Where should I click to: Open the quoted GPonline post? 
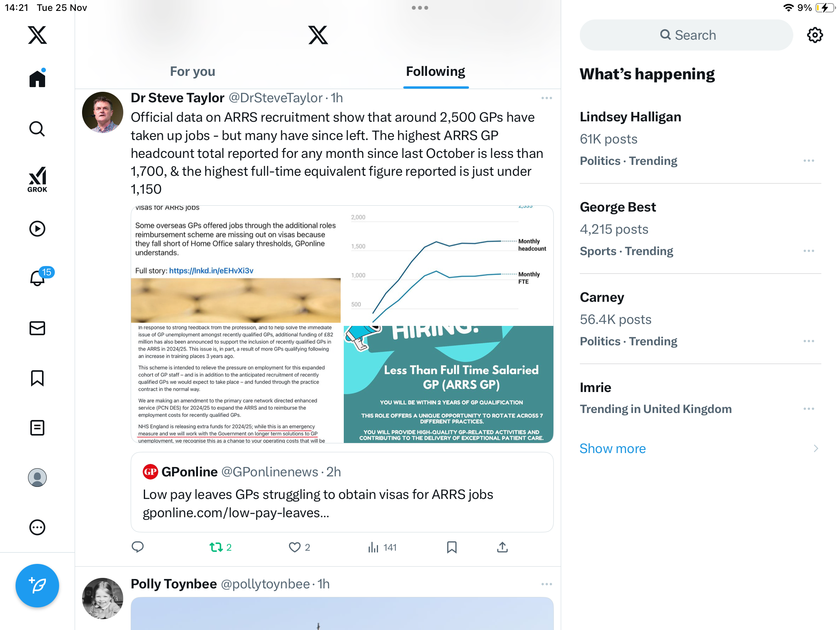(x=342, y=492)
